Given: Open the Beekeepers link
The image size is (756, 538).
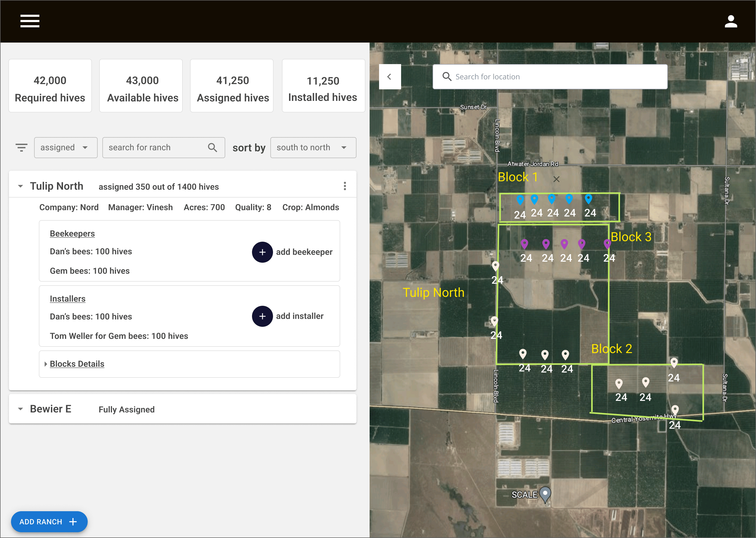Looking at the screenshot, I should pyautogui.click(x=72, y=234).
